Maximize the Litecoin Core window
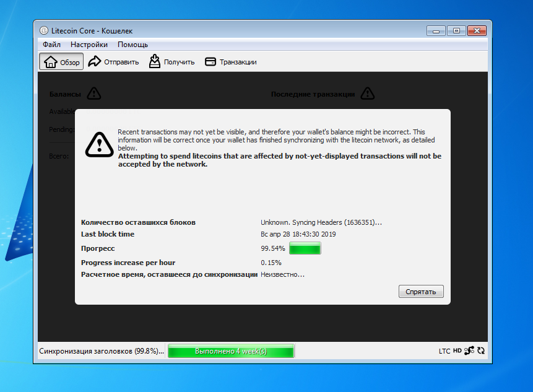 pyautogui.click(x=456, y=31)
